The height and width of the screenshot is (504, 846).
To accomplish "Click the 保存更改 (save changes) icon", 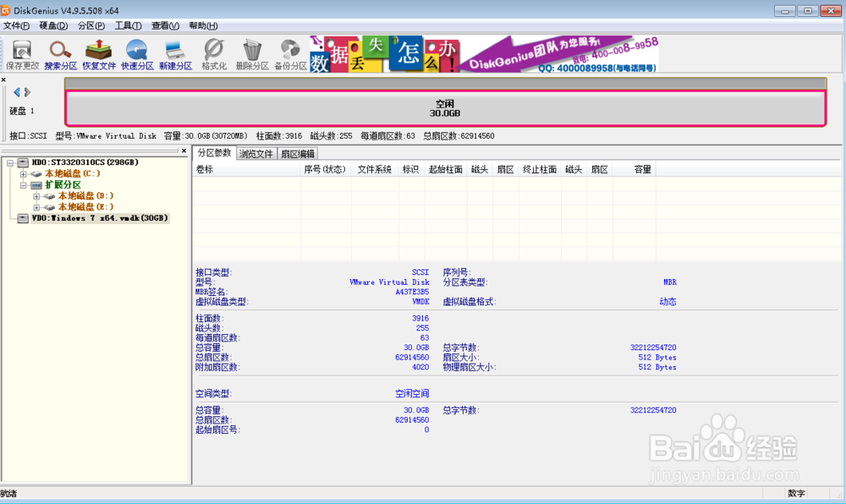I will 21,52.
